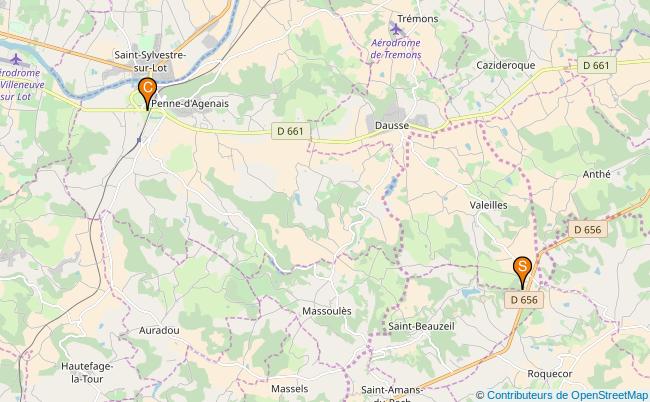Select the D 656 shield below S marker
Screen dimensions: 650x402
[524, 300]
